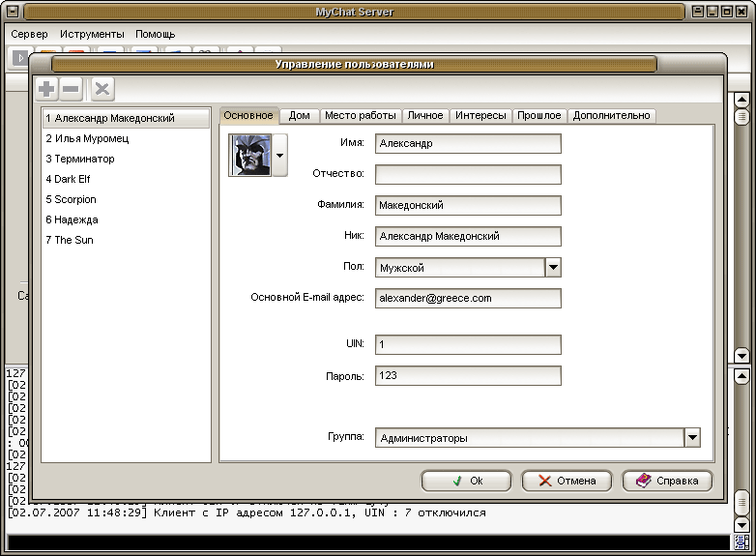756x556 pixels.
Task: Click the Имя name field
Action: tap(468, 144)
